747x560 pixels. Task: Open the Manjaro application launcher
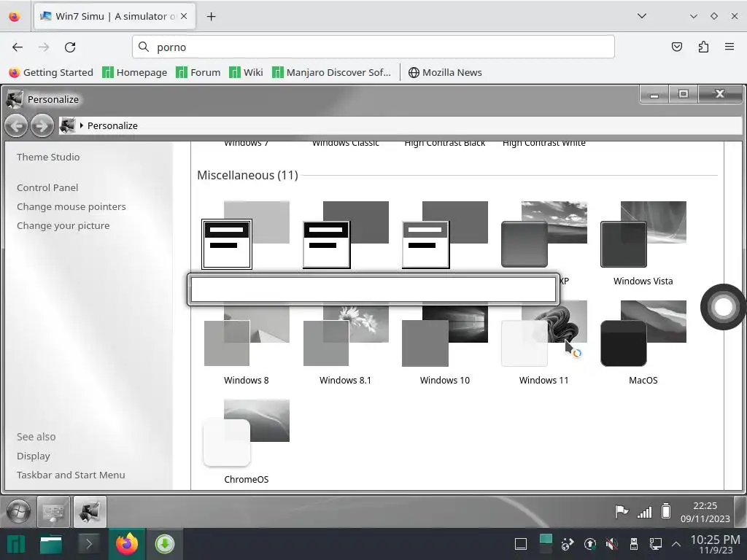coord(16,544)
